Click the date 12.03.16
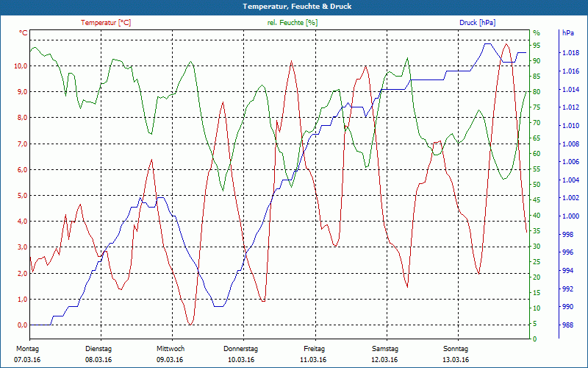Image resolution: width=588 pixels, height=368 pixels. (x=384, y=360)
